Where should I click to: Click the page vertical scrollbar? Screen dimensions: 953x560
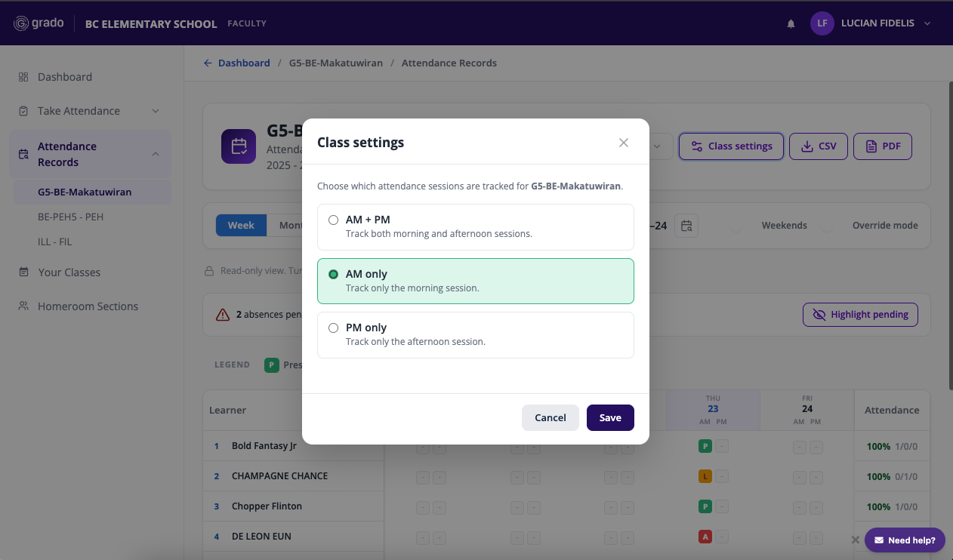click(x=950, y=234)
